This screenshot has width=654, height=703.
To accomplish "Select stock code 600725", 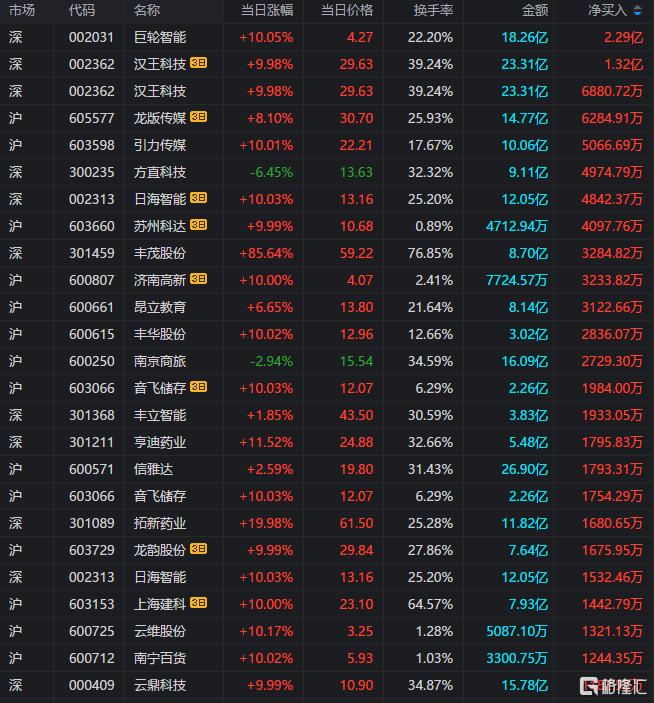I will [x=92, y=631].
